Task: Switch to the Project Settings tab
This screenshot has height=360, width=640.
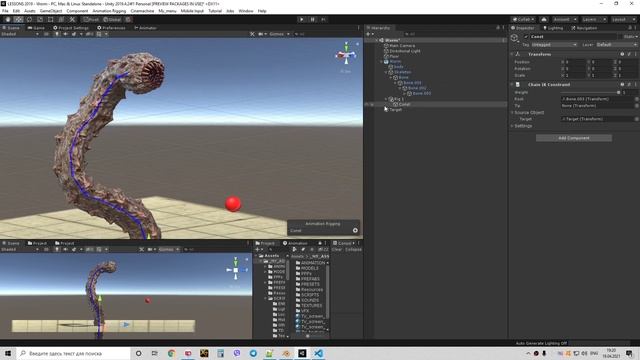Action: click(x=71, y=28)
